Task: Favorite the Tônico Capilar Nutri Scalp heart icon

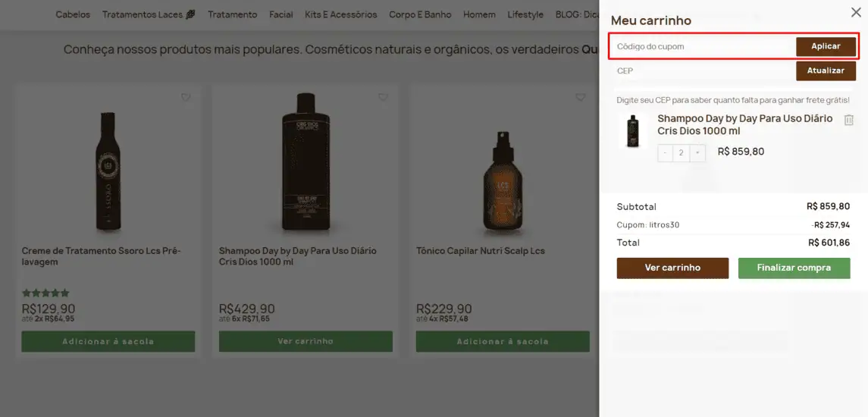Action: pyautogui.click(x=580, y=97)
